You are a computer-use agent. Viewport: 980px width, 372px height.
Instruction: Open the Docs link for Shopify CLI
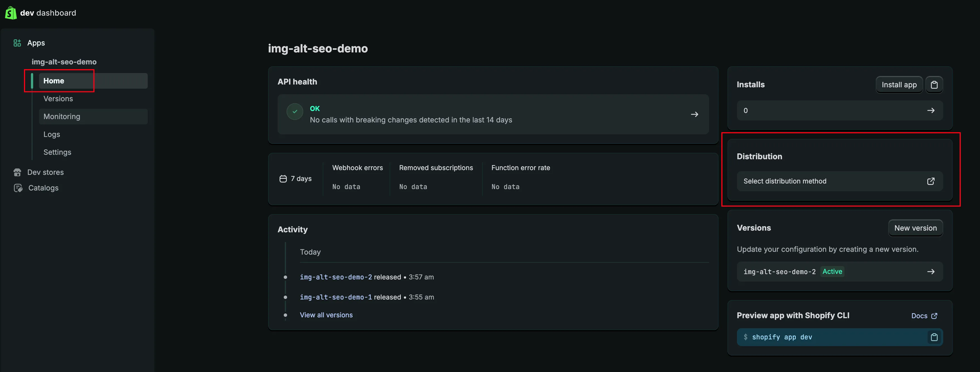924,316
